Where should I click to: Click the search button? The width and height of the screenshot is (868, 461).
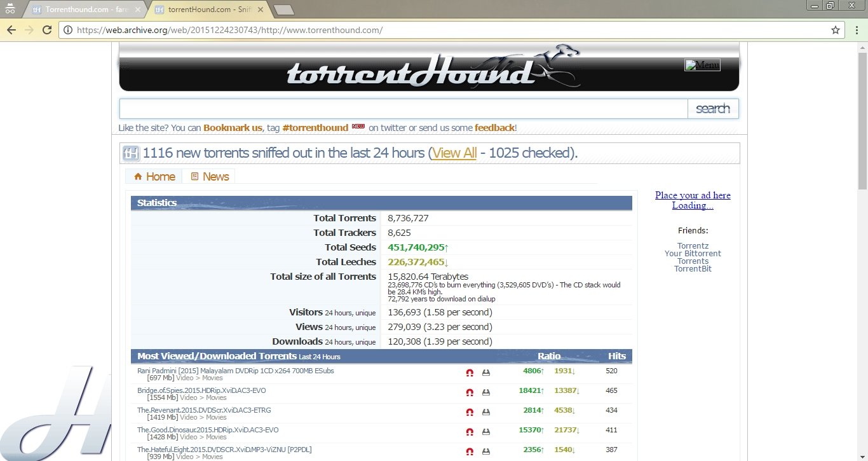point(713,109)
